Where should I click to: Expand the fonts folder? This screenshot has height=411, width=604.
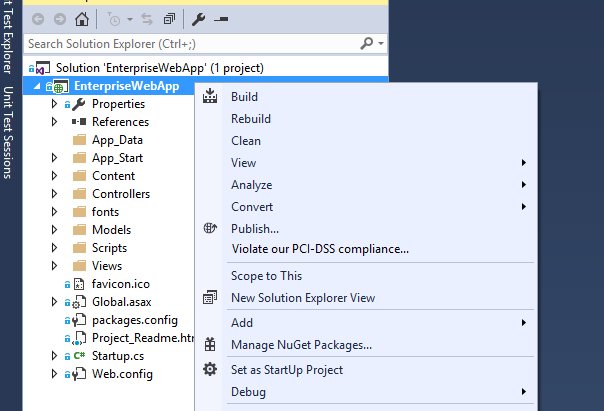[54, 212]
